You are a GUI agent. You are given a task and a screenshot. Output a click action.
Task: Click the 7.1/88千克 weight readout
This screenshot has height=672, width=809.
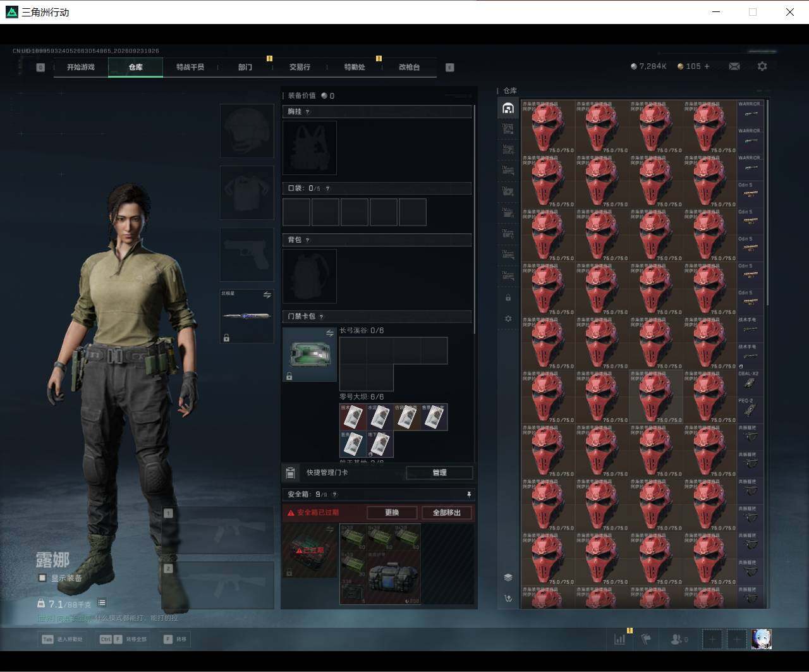point(64,604)
